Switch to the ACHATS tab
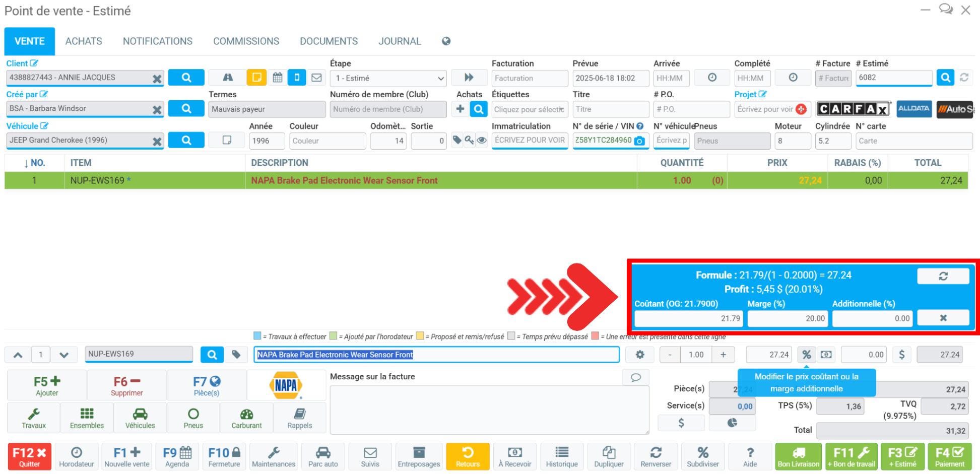This screenshot has width=980, height=474. (x=84, y=41)
